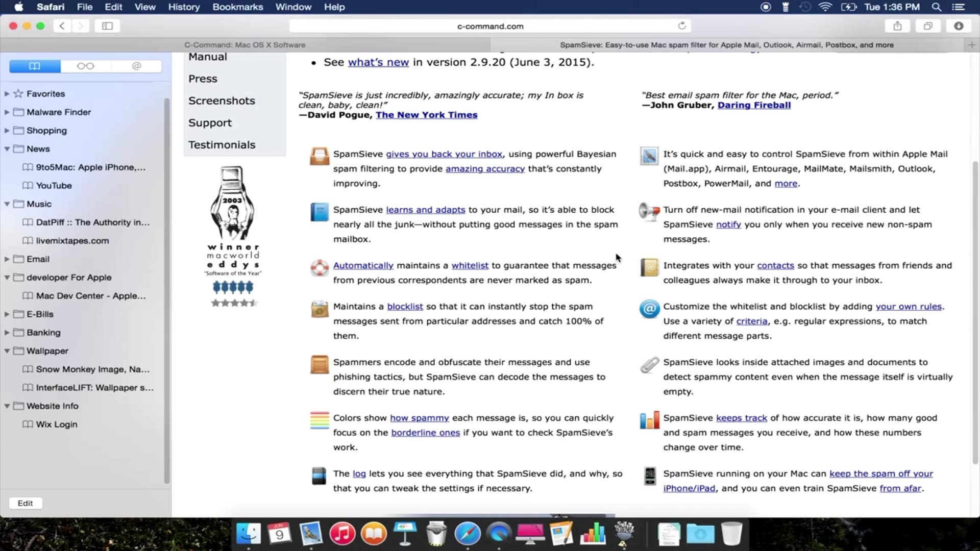Switch to the C-Command: Mac OS X Software tab
Screen dimensions: 980x551
point(245,45)
